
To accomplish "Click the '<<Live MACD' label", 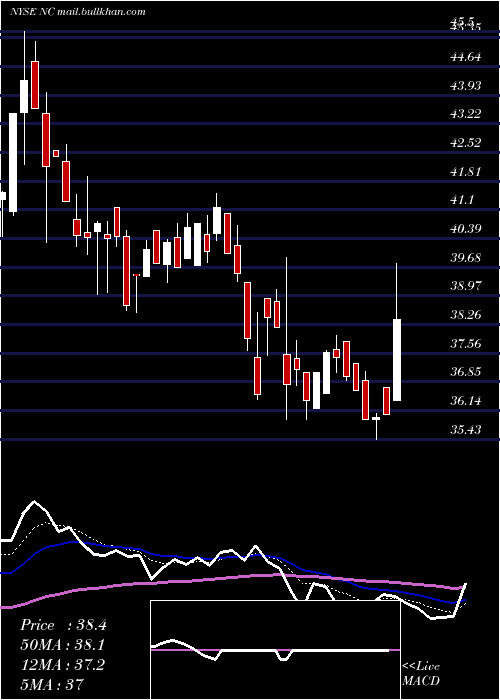I will click(x=421, y=673).
